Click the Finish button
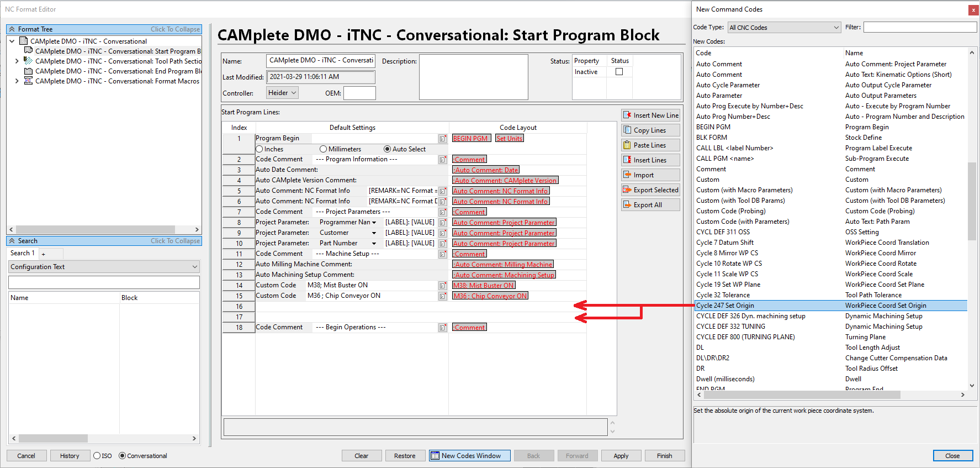This screenshot has height=468, width=980. pos(665,456)
